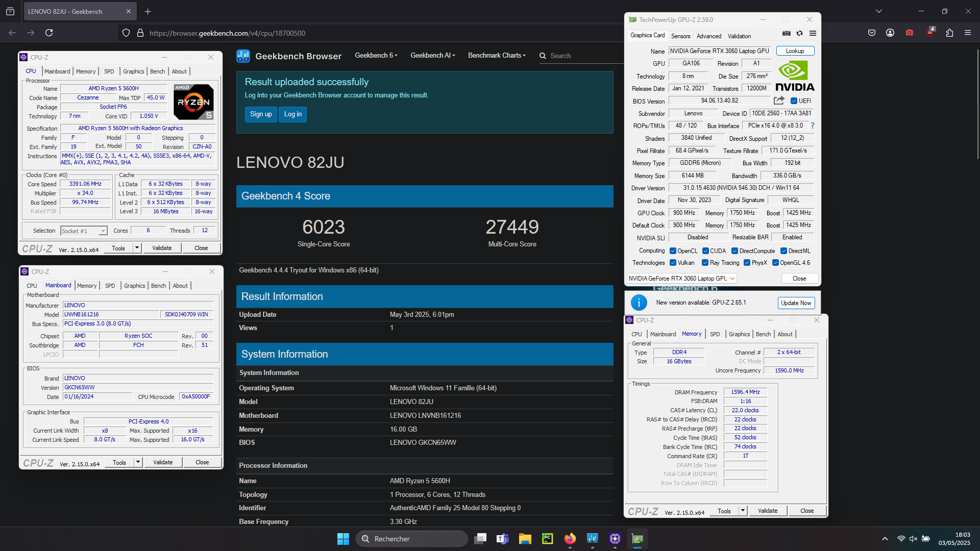Open the GPU-Z hamburger menu
Image resolution: width=980 pixels, height=551 pixels.
813,33
